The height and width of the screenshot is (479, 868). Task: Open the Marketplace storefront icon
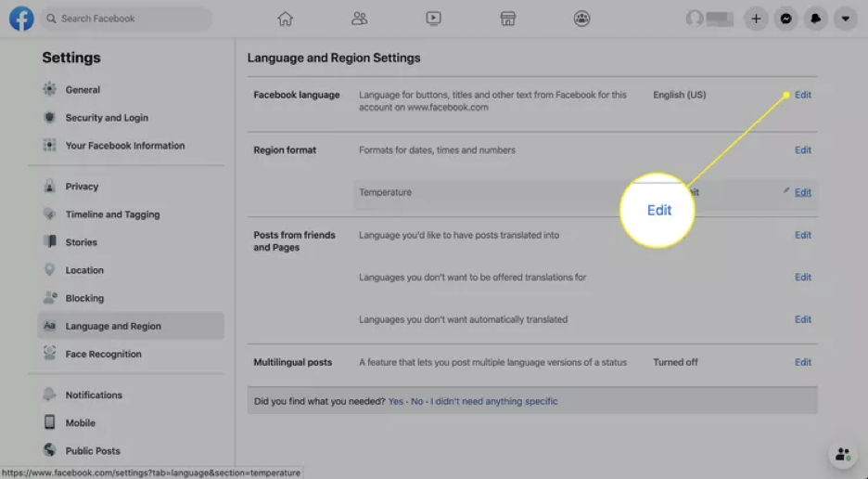pyautogui.click(x=507, y=19)
